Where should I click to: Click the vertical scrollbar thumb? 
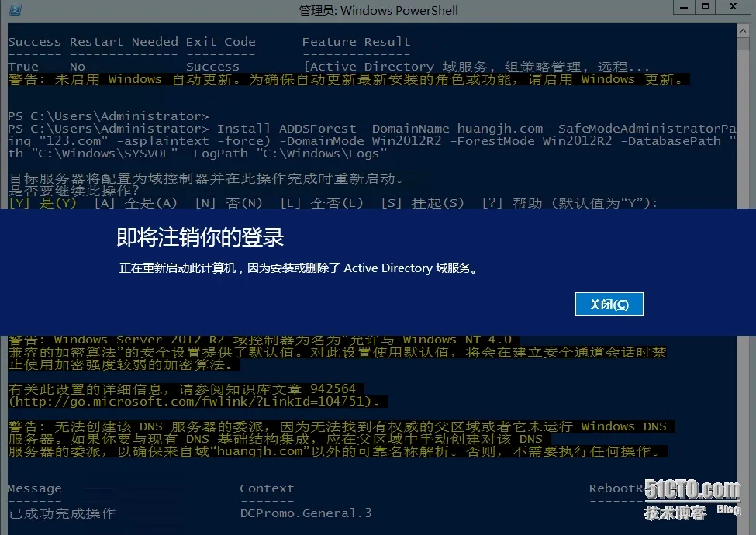click(743, 43)
